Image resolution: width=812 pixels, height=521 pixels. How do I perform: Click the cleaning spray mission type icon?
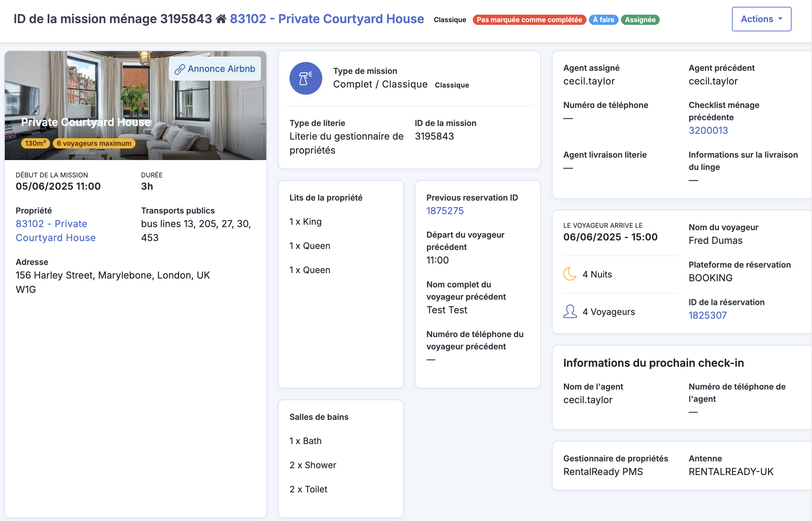(x=306, y=78)
